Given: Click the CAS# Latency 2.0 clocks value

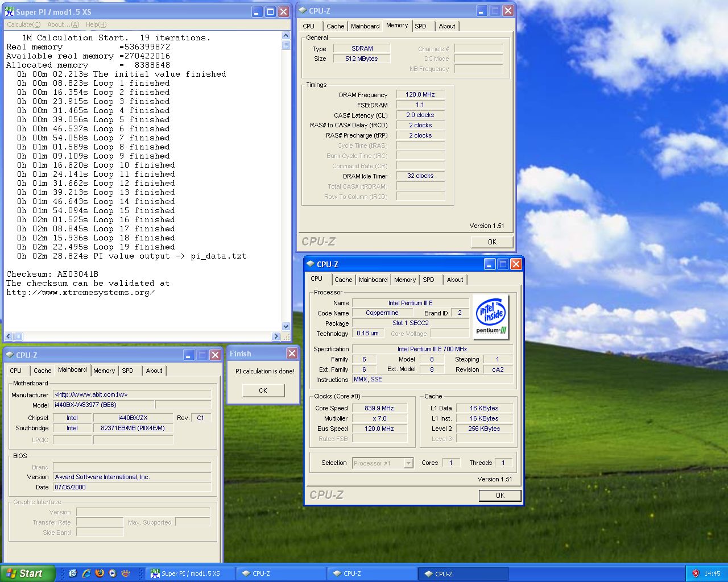Looking at the screenshot, I should click(x=420, y=115).
